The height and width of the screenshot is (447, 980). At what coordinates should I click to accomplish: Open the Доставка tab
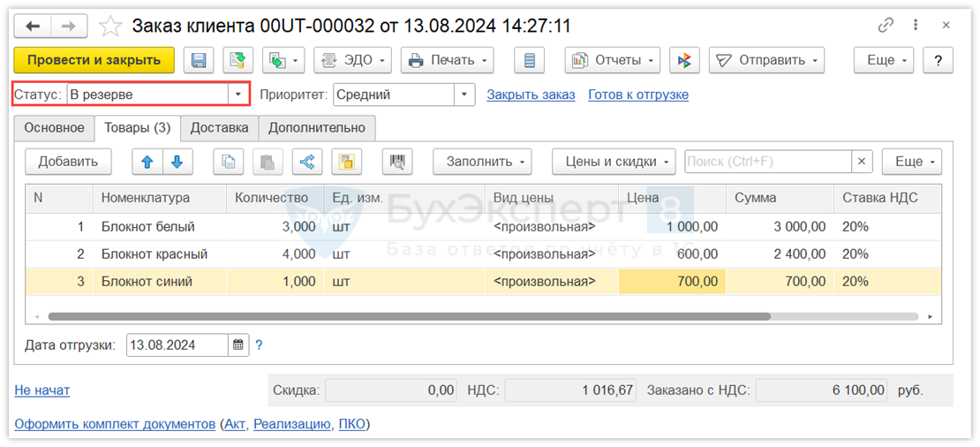(x=219, y=127)
